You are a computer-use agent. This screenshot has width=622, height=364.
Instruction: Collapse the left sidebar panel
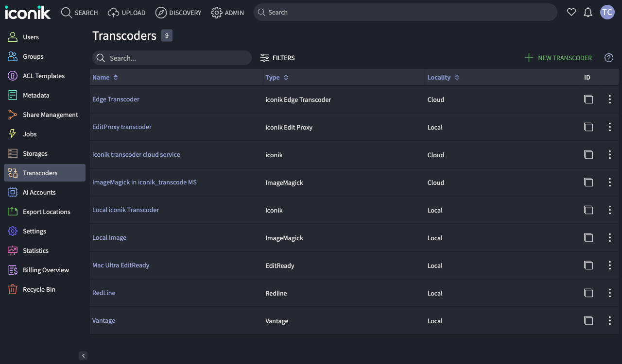(x=83, y=356)
